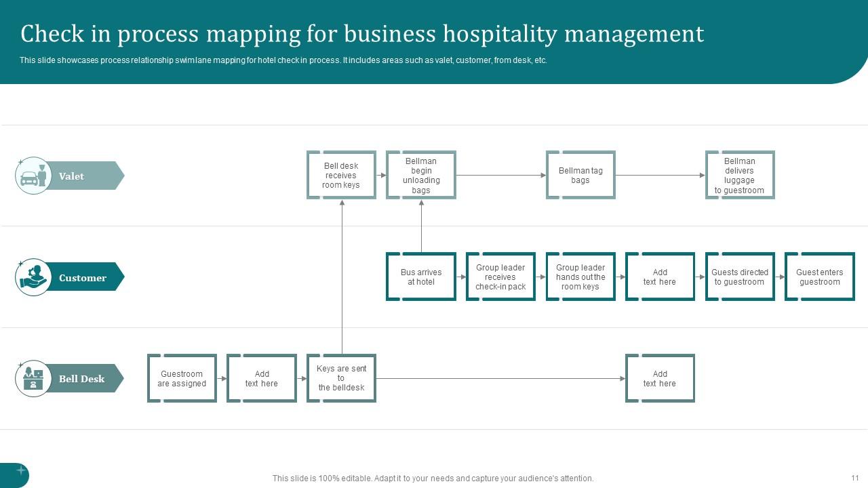Image resolution: width=868 pixels, height=488 pixels.
Task: Click the footer text 'This slide is 100% editable'
Action: click(x=433, y=478)
